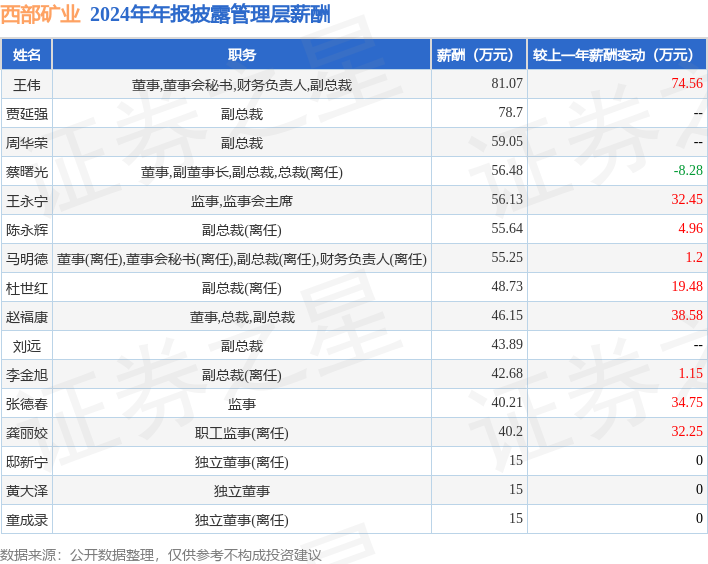Click the 西部矿业 company name in title
This screenshot has width=708, height=564.
tap(40, 14)
